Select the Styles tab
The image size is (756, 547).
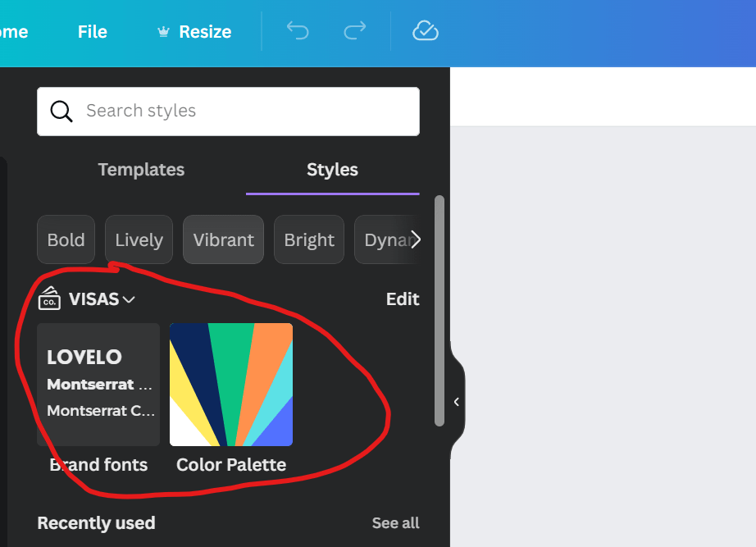332,170
